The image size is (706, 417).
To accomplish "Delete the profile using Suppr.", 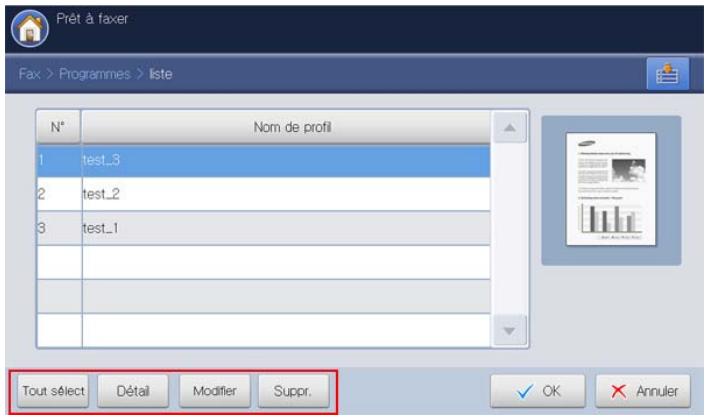I will (x=294, y=391).
